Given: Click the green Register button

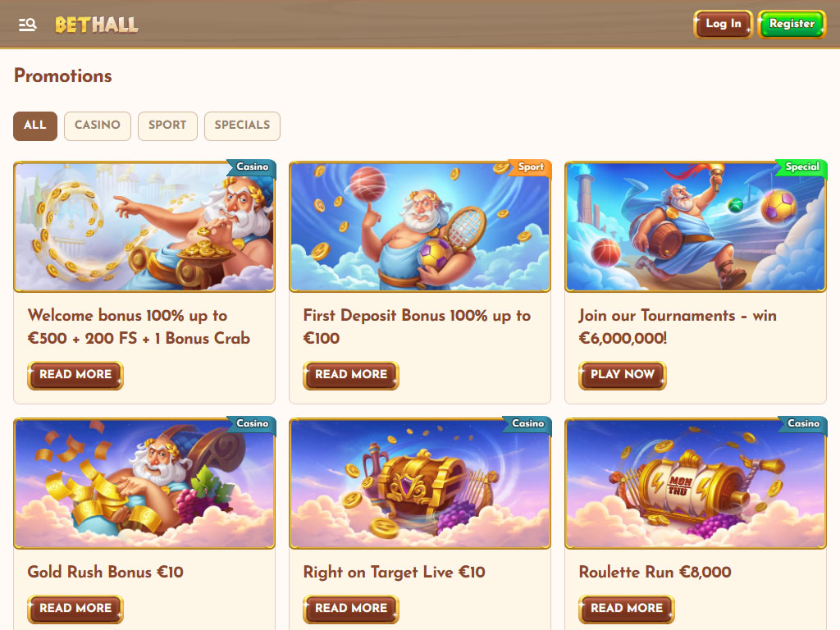Looking at the screenshot, I should tap(792, 24).
